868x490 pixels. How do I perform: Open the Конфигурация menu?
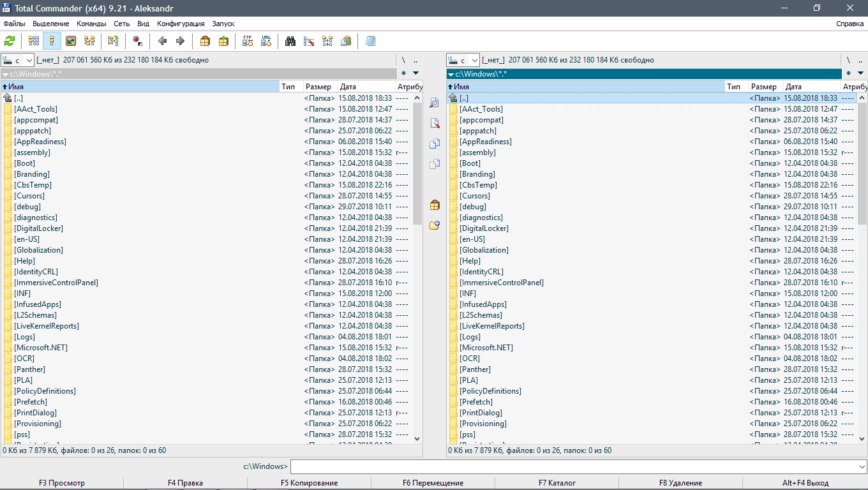(181, 24)
